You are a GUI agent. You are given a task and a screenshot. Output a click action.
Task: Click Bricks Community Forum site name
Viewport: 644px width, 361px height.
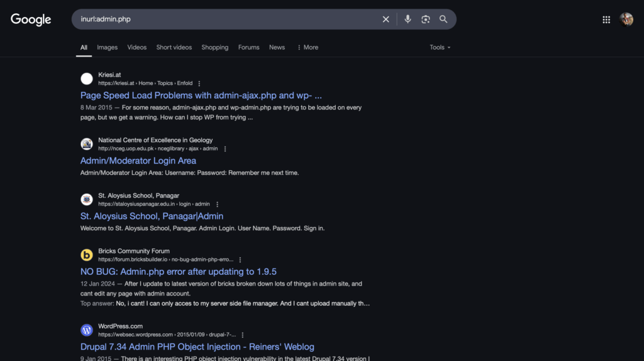click(x=134, y=251)
